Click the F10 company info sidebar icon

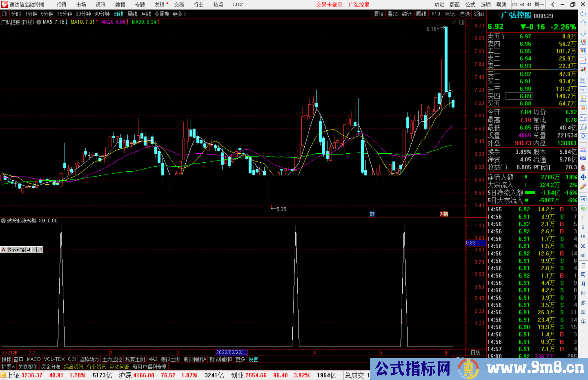tap(583, 89)
